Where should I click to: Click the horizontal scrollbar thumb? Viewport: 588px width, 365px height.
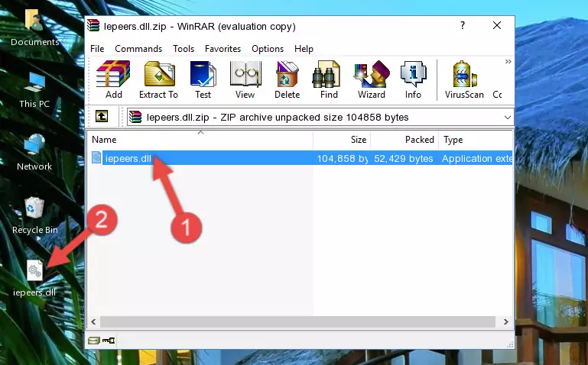click(x=297, y=321)
